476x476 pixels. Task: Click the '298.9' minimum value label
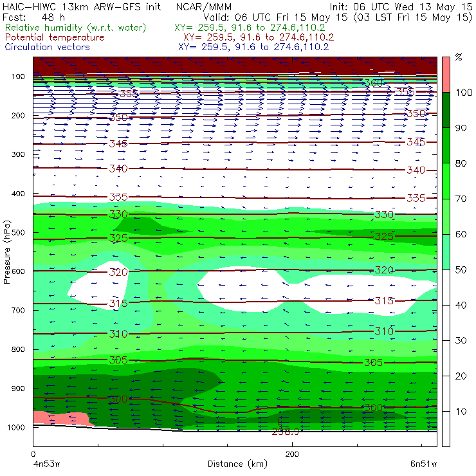coord(286,432)
